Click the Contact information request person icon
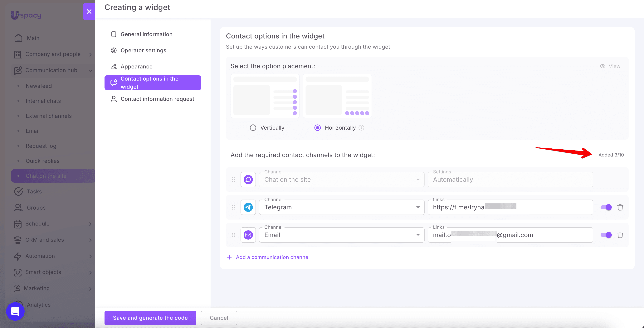Viewport: 644px width, 328px height. 114,99
